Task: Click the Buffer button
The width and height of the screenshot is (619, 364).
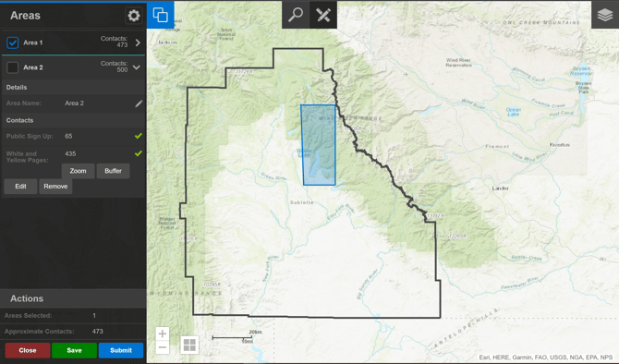Action: [113, 171]
